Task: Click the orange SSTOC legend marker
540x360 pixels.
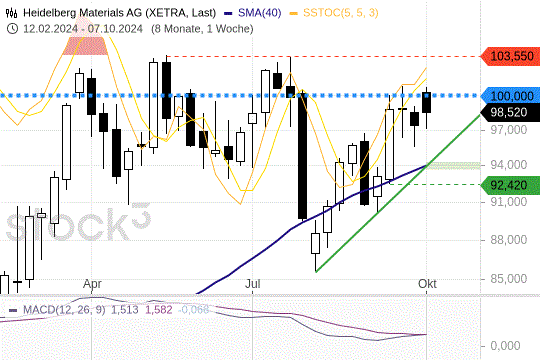Action: point(294,13)
